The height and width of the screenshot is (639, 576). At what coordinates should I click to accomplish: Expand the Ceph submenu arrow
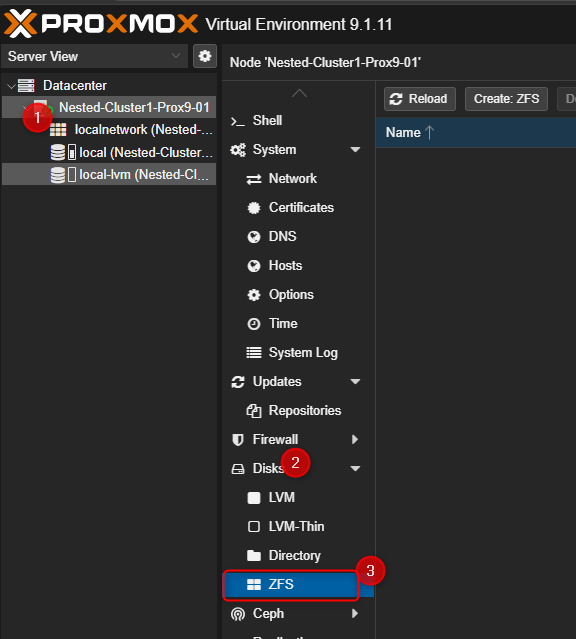355,613
